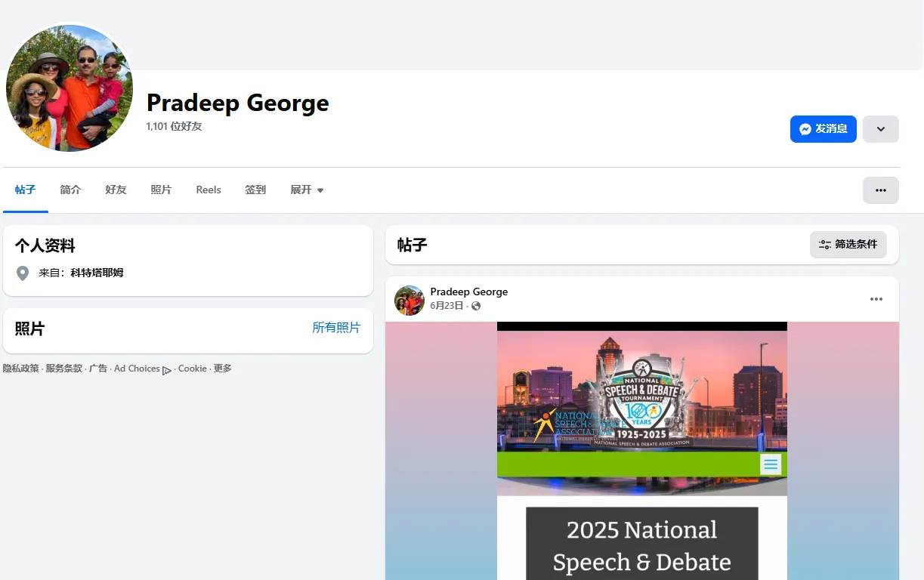This screenshot has height=580, width=924.
Task: Click the Messenger icon on 发消息 button
Action: click(x=805, y=129)
